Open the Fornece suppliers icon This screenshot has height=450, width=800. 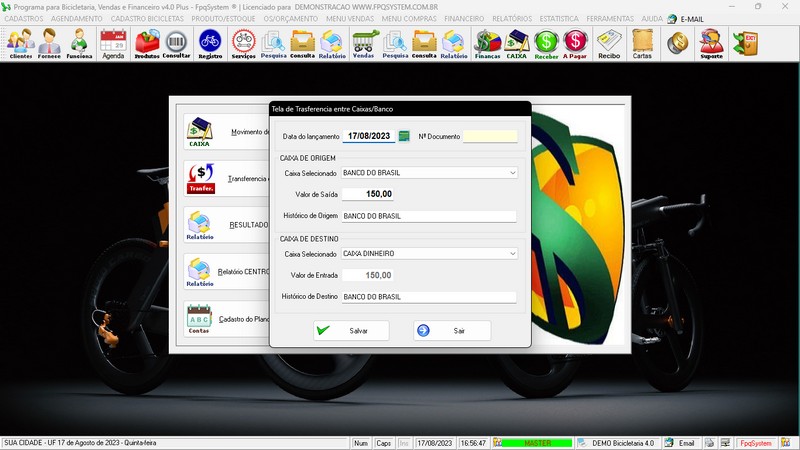coord(49,43)
